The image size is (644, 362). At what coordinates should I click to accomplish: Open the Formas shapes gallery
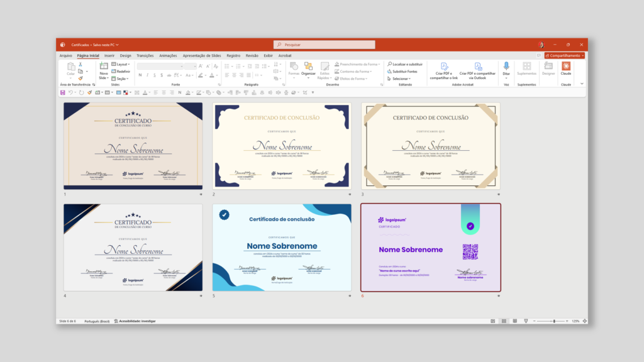294,70
